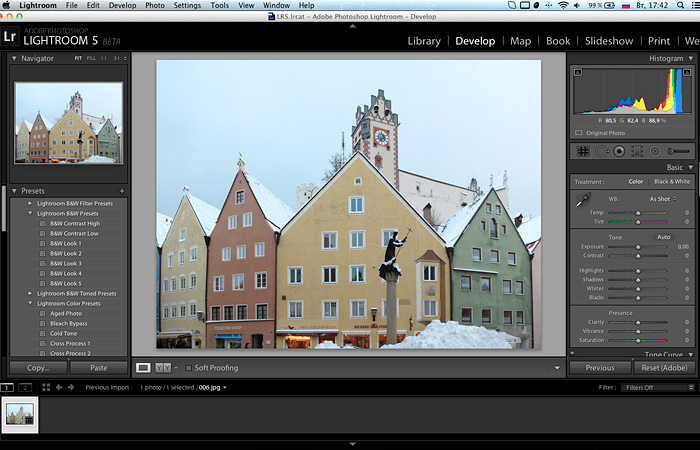This screenshot has width=700, height=450.
Task: Click the Copy... settings button
Action: [x=38, y=368]
